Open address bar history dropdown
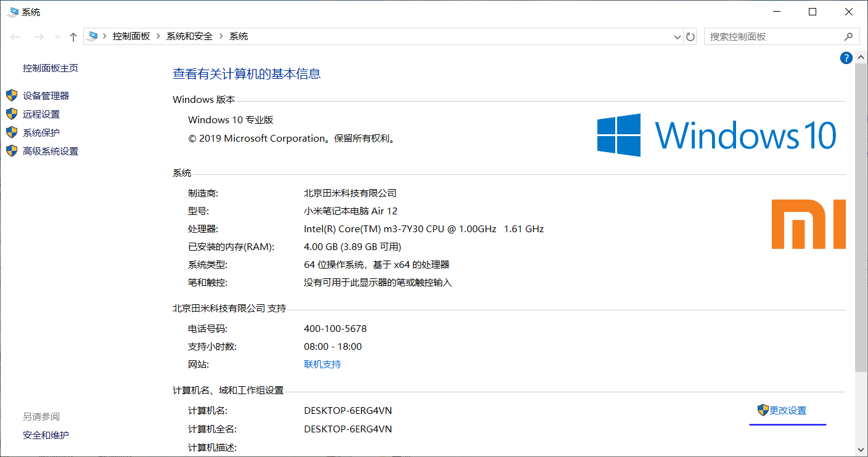Image resolution: width=868 pixels, height=457 pixels. [x=678, y=37]
